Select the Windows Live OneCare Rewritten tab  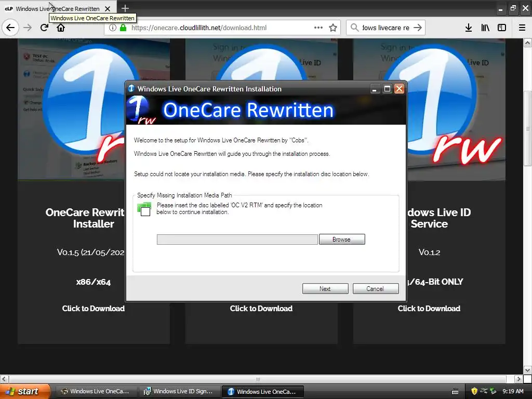[58, 8]
